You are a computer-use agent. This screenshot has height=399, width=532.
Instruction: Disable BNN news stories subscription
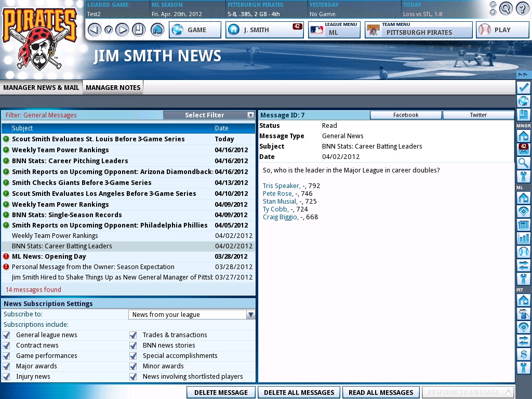[133, 345]
